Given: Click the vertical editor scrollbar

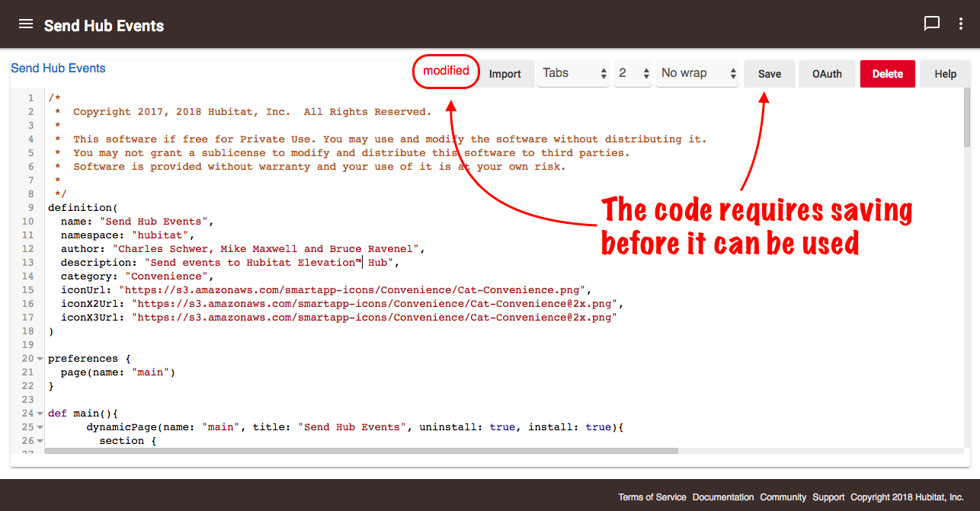Looking at the screenshot, I should 966,118.
